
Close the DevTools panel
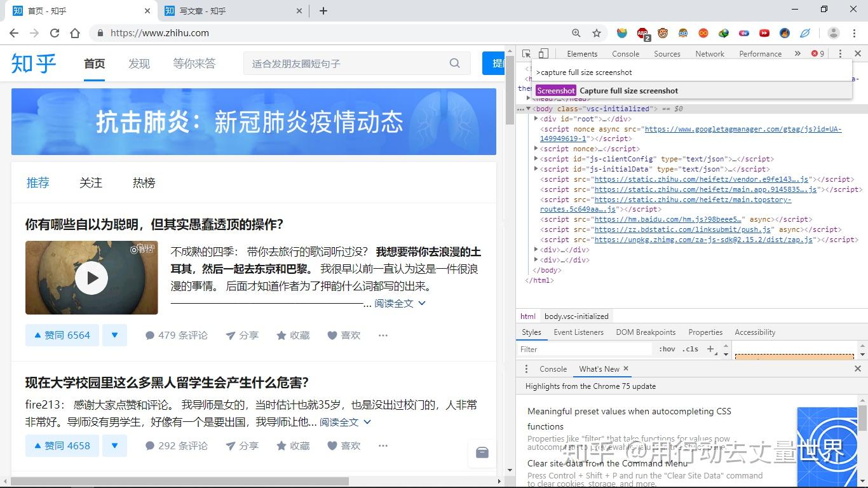tap(857, 53)
